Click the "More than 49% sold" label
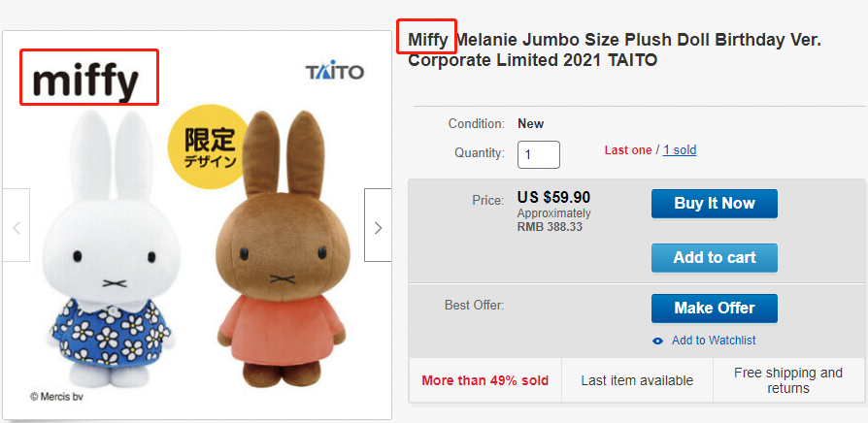The image size is (868, 423). [484, 380]
